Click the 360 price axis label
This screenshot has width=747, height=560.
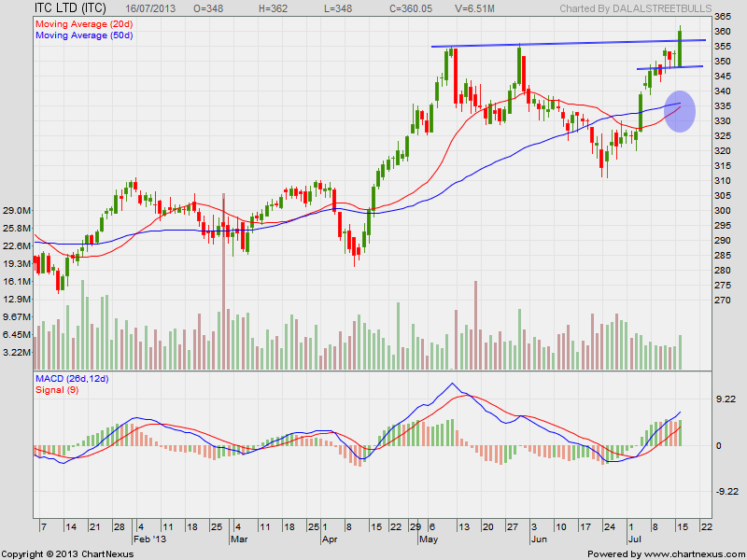click(723, 32)
